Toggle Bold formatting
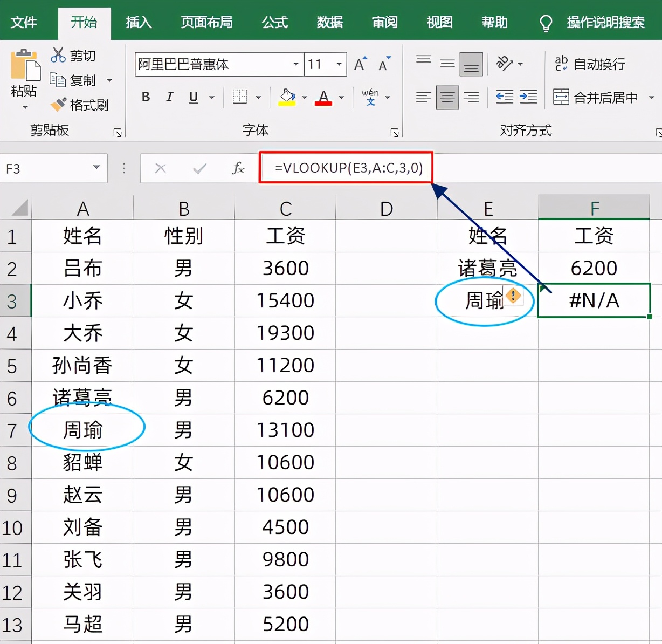This screenshot has width=662, height=644. [x=144, y=97]
